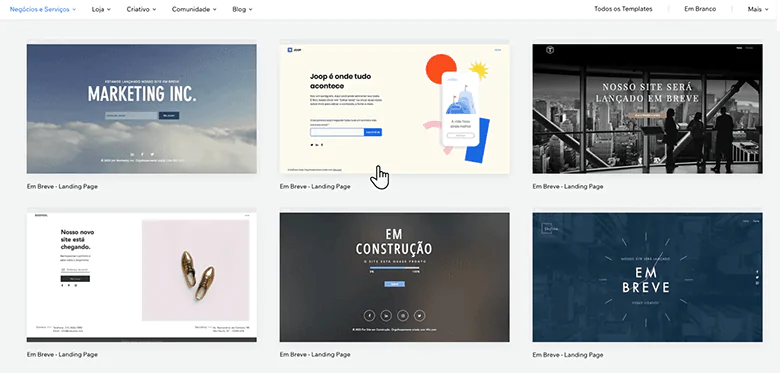
Task: Select Todos os Templates tab
Action: tap(623, 9)
